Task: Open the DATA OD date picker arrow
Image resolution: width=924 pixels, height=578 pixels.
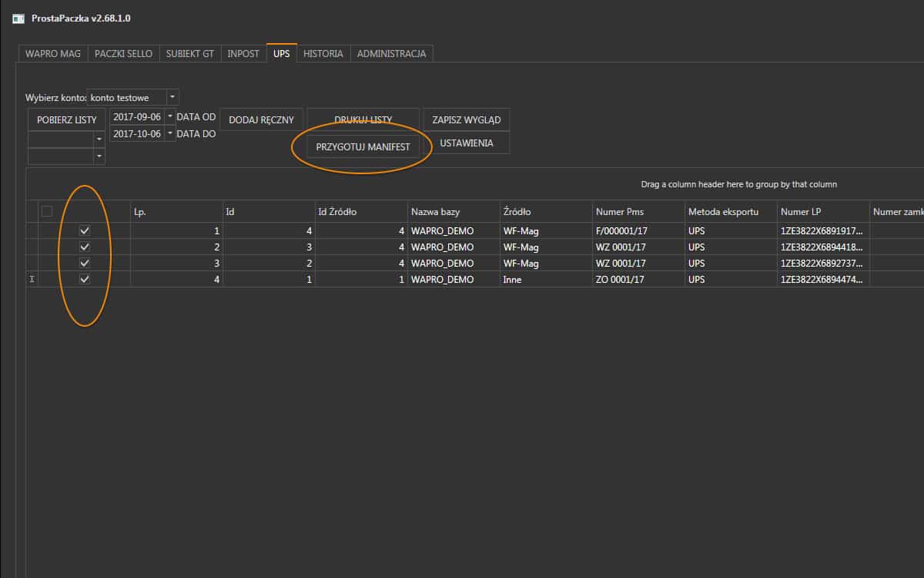Action: coord(170,116)
